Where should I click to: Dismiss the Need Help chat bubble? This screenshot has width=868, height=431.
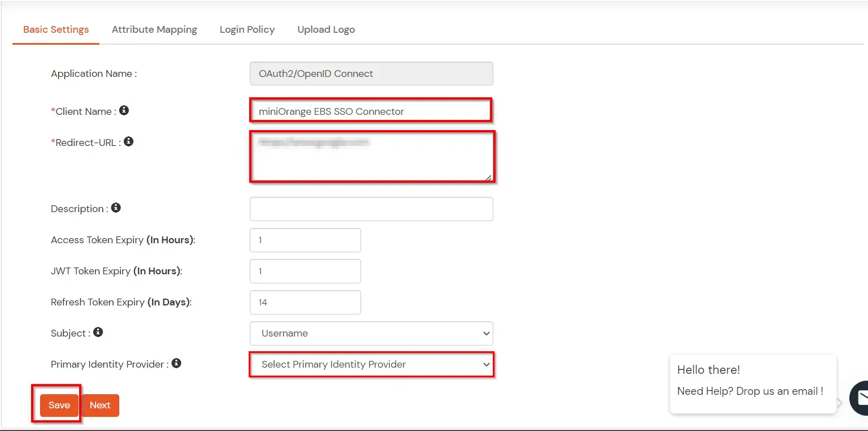tap(753, 384)
